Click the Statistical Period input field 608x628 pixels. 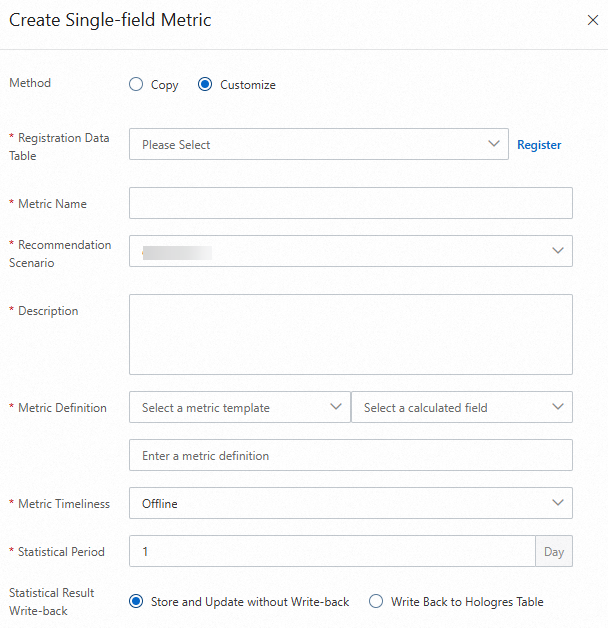coord(333,551)
